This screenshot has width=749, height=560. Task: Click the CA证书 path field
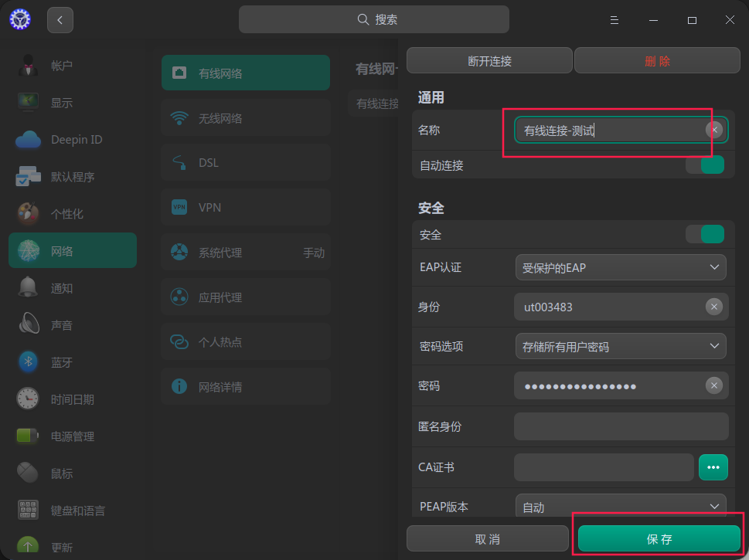[x=604, y=467]
